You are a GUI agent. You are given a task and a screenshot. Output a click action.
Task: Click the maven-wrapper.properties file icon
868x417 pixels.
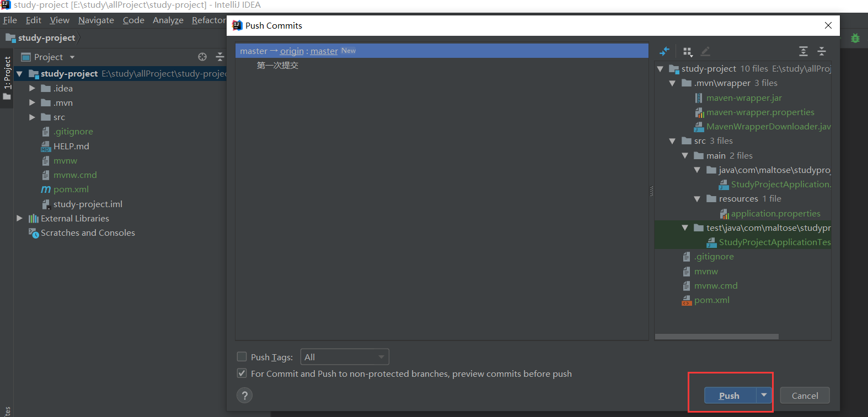pyautogui.click(x=699, y=112)
